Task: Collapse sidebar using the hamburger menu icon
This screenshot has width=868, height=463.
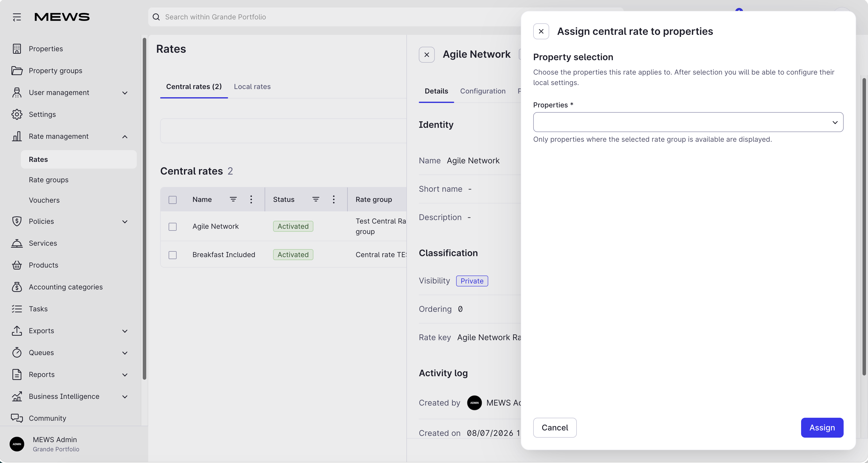Action: point(16,17)
